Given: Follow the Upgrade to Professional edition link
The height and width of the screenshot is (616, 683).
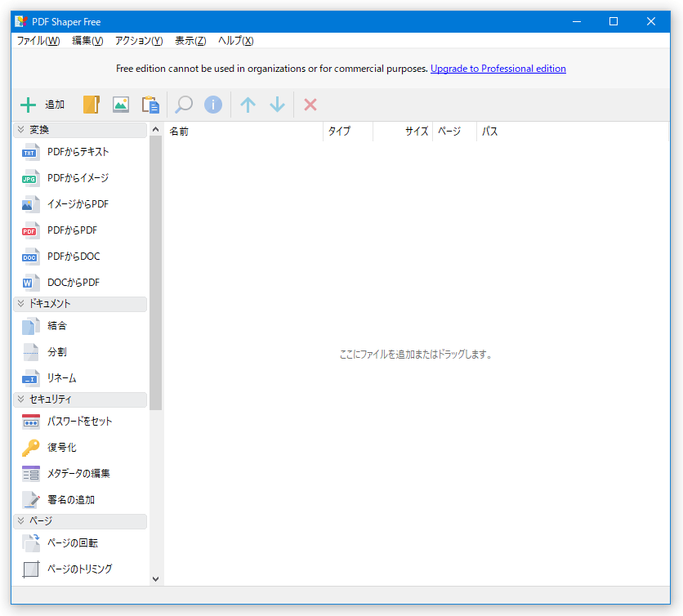Looking at the screenshot, I should click(x=498, y=69).
